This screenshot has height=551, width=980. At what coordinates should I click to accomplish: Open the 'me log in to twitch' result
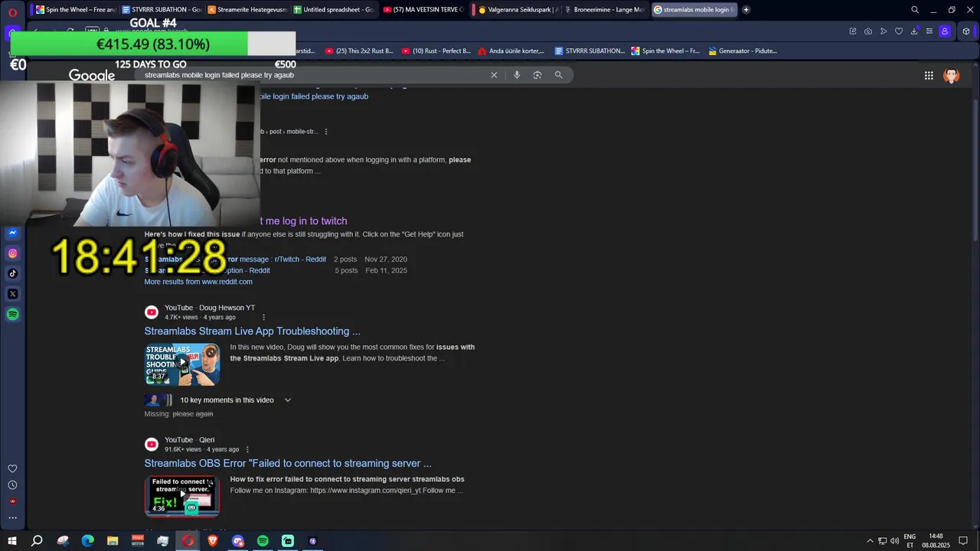pos(304,221)
